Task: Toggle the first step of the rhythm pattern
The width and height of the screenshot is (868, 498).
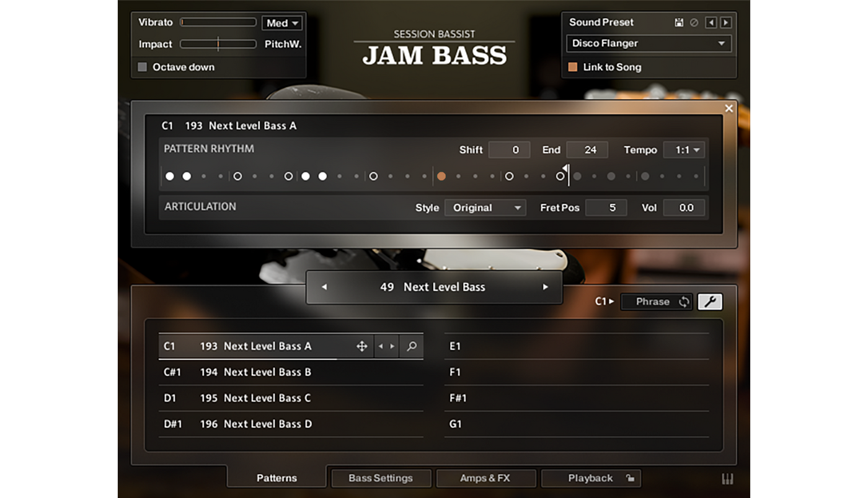Action: click(x=170, y=177)
